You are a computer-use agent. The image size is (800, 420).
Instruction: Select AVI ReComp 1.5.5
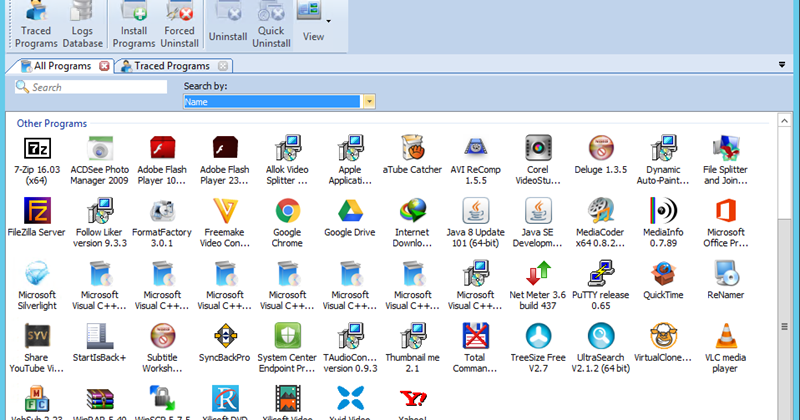476,160
